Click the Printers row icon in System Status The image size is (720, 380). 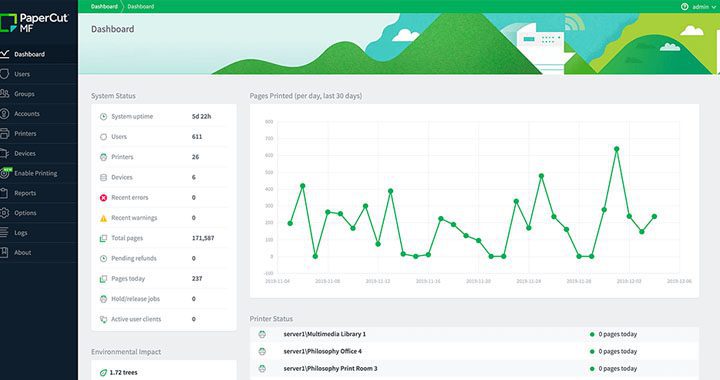103,157
